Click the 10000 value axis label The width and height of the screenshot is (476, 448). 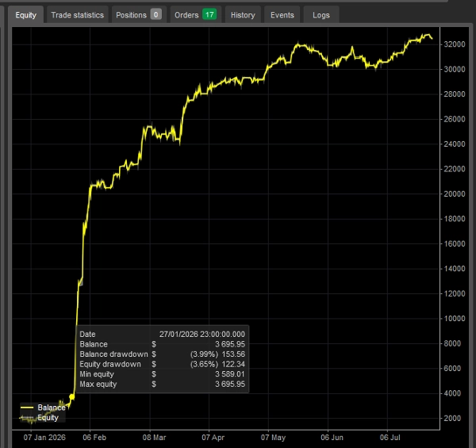[455, 319]
